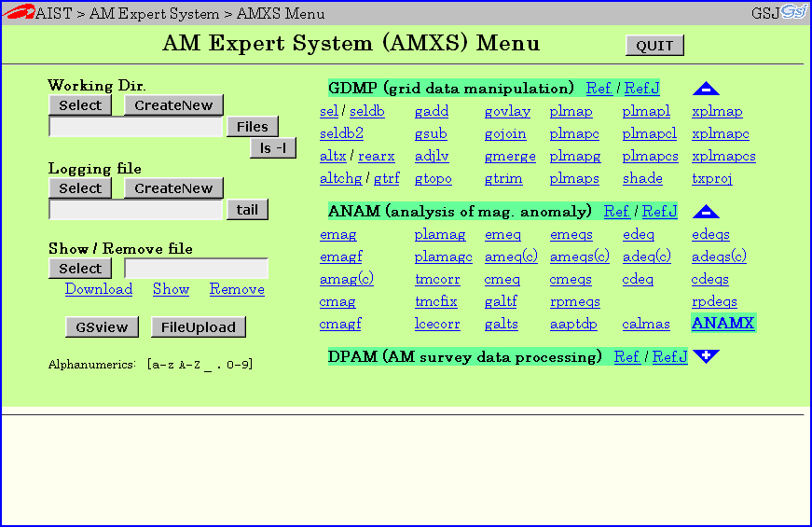The width and height of the screenshot is (812, 527).
Task: Open the ANAM Ref.J link
Action: coord(660,212)
